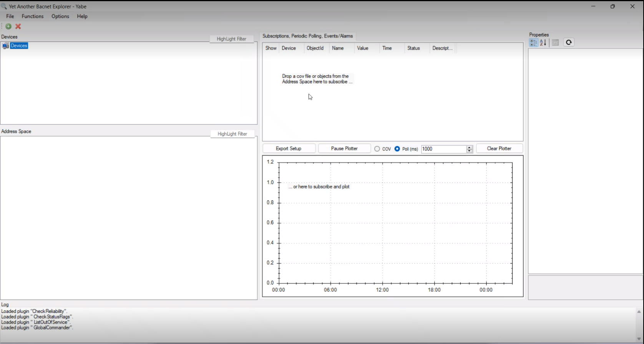Select the Devices root tree node
Image resolution: width=644 pixels, height=344 pixels.
point(19,46)
